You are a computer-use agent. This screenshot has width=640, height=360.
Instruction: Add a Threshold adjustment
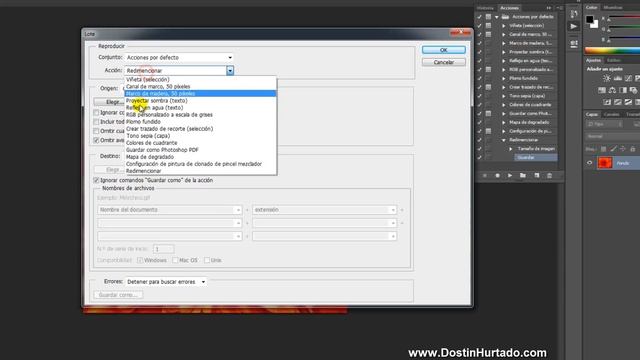point(628,102)
